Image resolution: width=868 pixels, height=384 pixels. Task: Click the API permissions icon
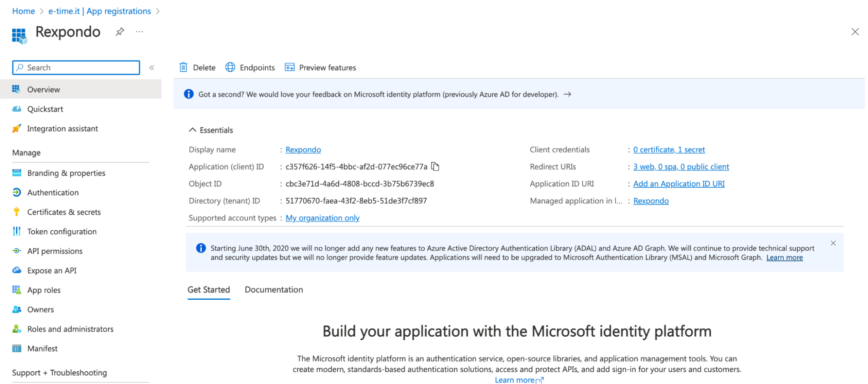pyautogui.click(x=17, y=251)
